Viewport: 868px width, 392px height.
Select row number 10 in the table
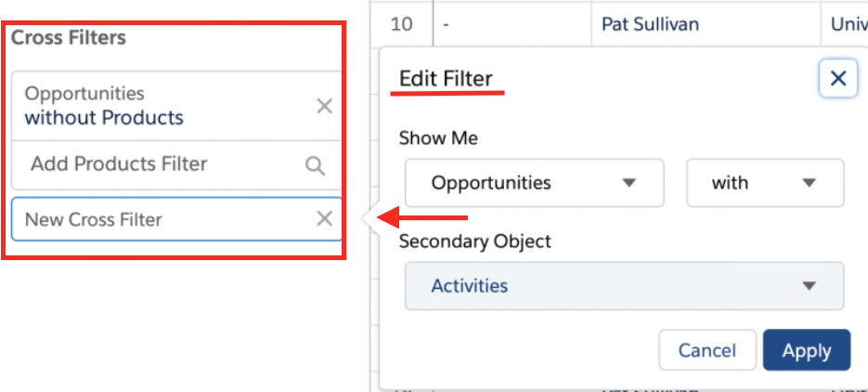point(401,24)
